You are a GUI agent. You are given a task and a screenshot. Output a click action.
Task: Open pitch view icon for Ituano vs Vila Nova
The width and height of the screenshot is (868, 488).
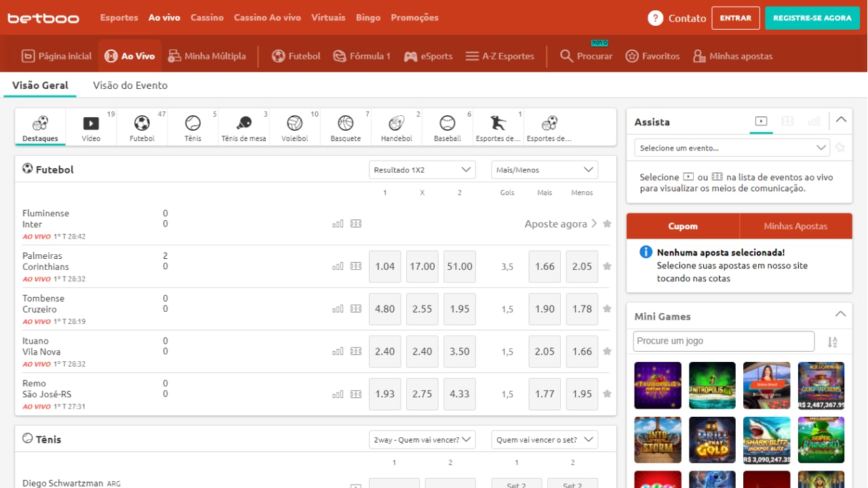pyautogui.click(x=356, y=352)
